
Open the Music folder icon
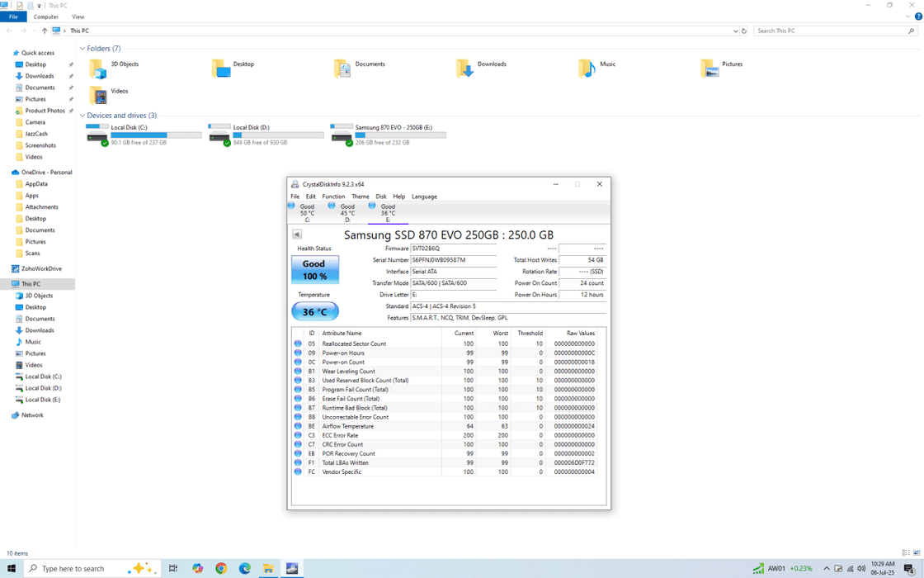pyautogui.click(x=587, y=69)
